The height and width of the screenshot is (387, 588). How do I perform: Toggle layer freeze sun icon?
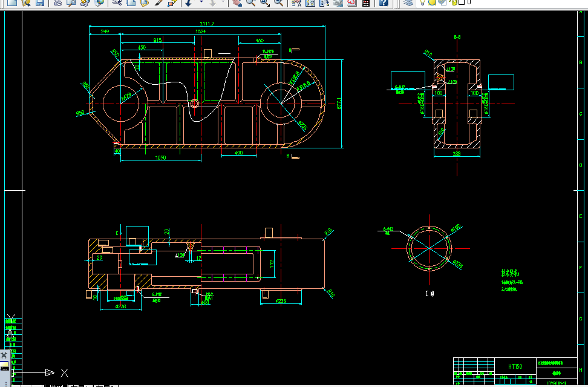tap(433, 2)
